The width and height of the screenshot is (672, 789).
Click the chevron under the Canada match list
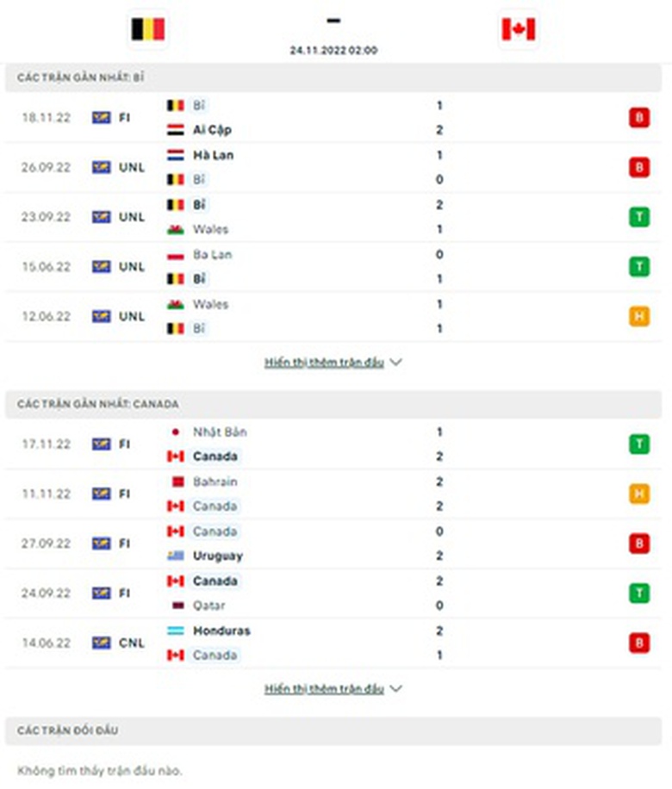pos(395,689)
